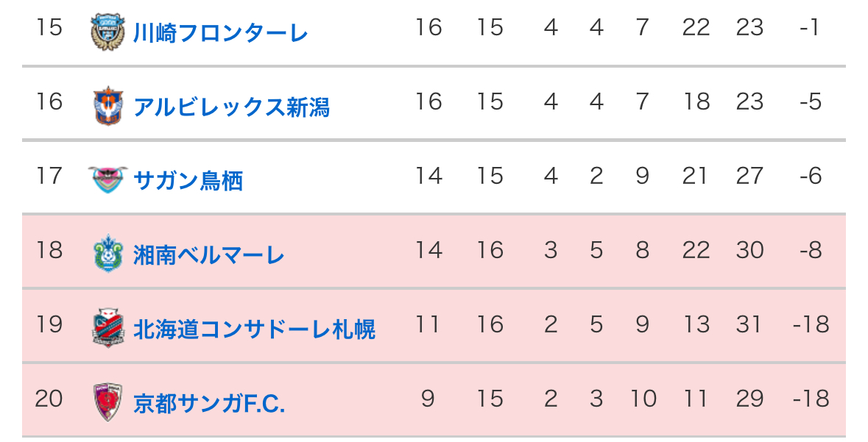Viewport: 868px width, 442px height.
Task: Open the サガン鳥栖 team link
Action: (x=188, y=181)
